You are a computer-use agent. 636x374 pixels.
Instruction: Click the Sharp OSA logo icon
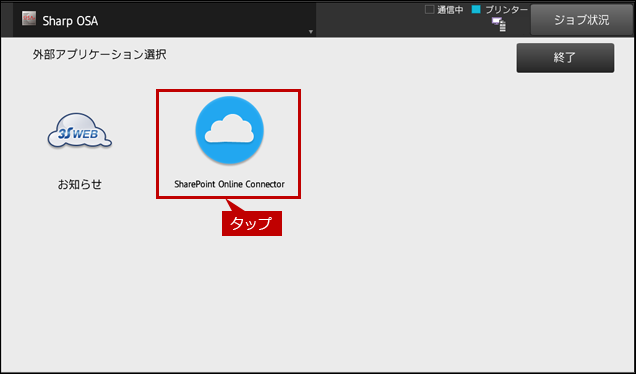point(29,19)
